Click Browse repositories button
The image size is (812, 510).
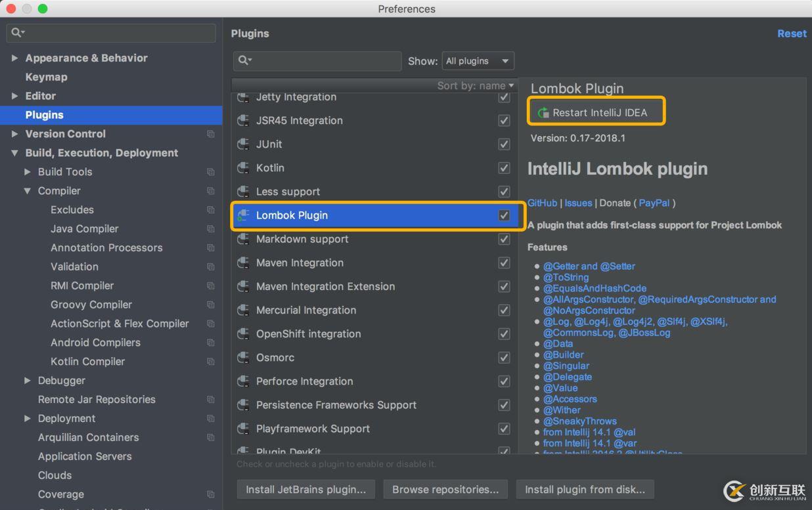445,490
